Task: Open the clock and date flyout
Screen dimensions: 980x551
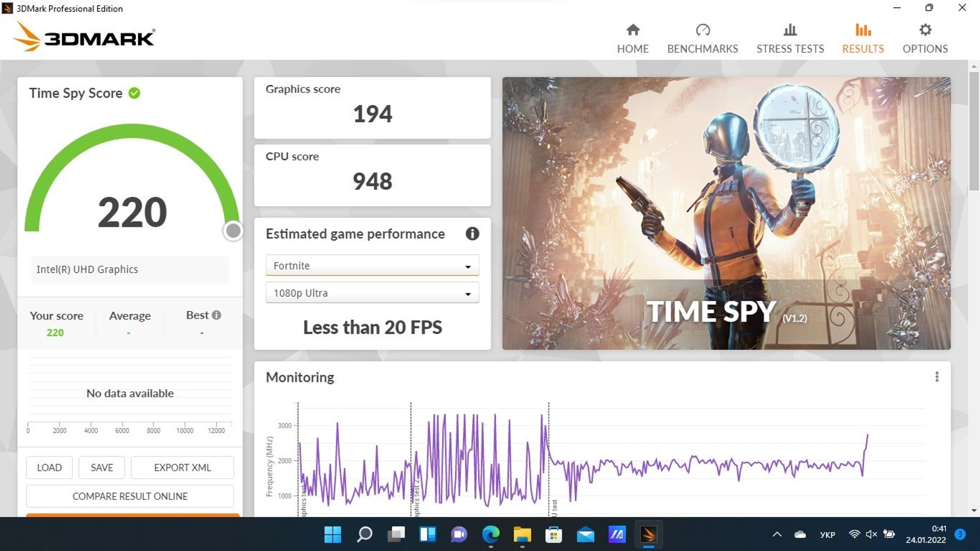Action: (x=926, y=534)
